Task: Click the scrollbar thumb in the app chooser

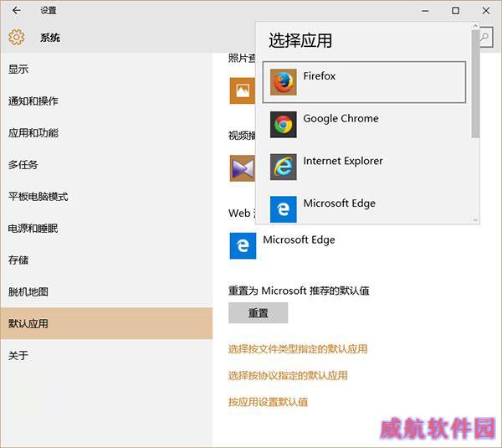Action: pos(475,84)
